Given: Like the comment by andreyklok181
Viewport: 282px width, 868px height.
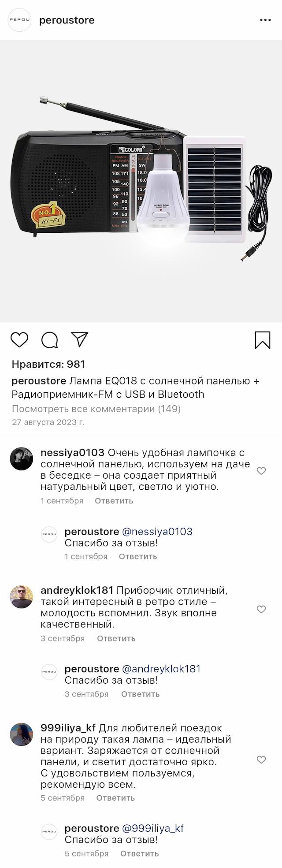Looking at the screenshot, I should 261,609.
